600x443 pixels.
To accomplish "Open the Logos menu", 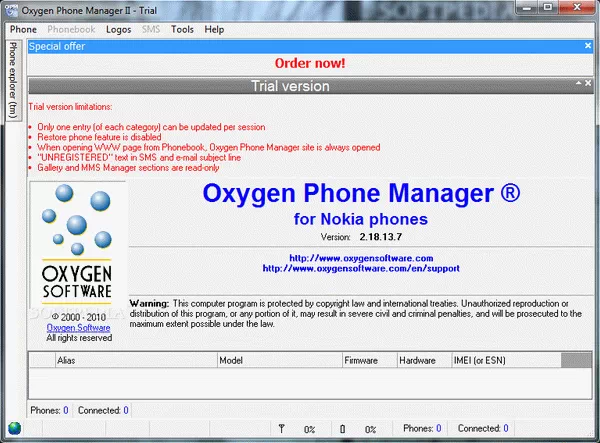I will (119, 29).
